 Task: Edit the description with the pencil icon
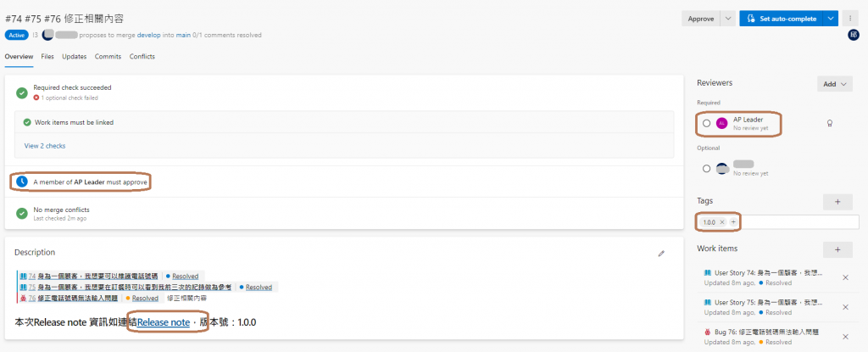(x=661, y=253)
